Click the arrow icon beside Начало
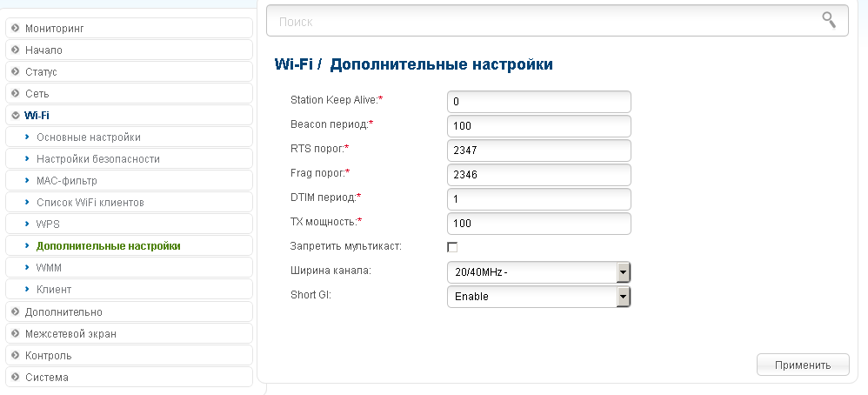 tap(16, 50)
